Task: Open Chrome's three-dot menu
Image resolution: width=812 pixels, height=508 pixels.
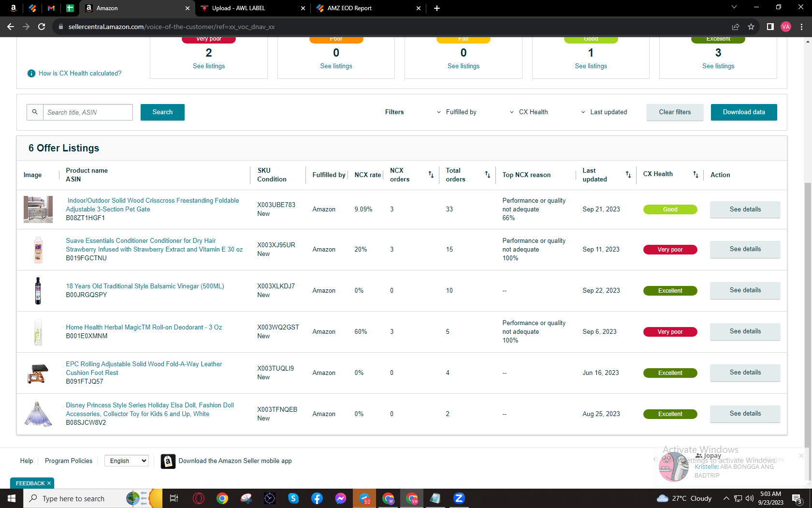Action: pyautogui.click(x=801, y=27)
